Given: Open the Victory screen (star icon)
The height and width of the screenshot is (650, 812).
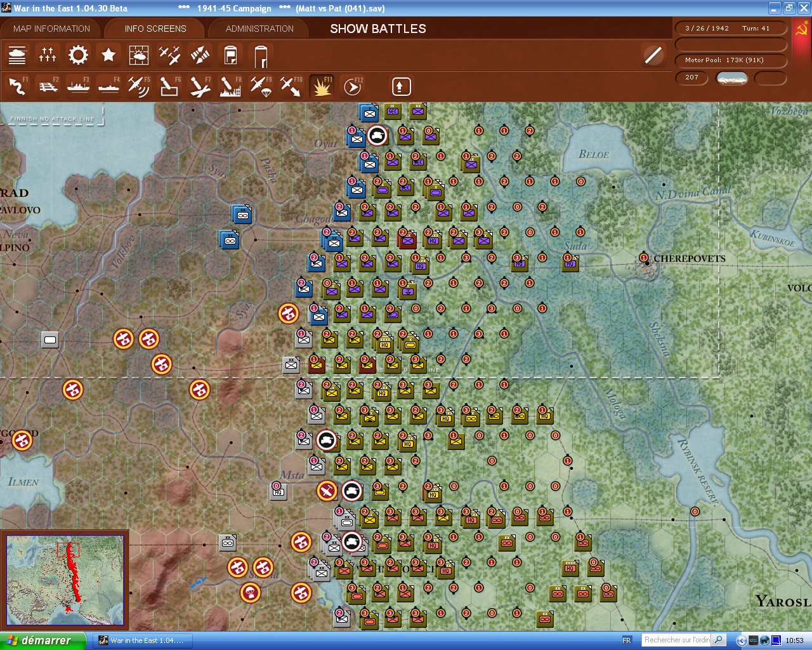Looking at the screenshot, I should point(108,55).
